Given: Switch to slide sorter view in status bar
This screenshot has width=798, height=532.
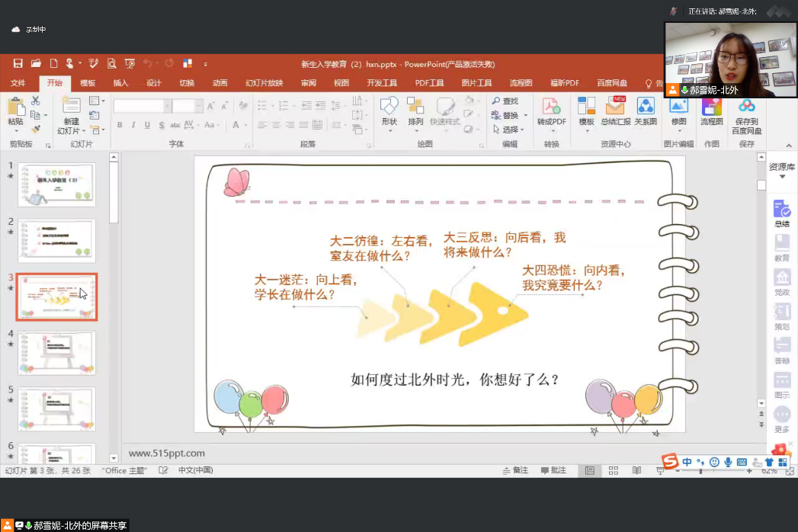Looking at the screenshot, I should (x=613, y=471).
